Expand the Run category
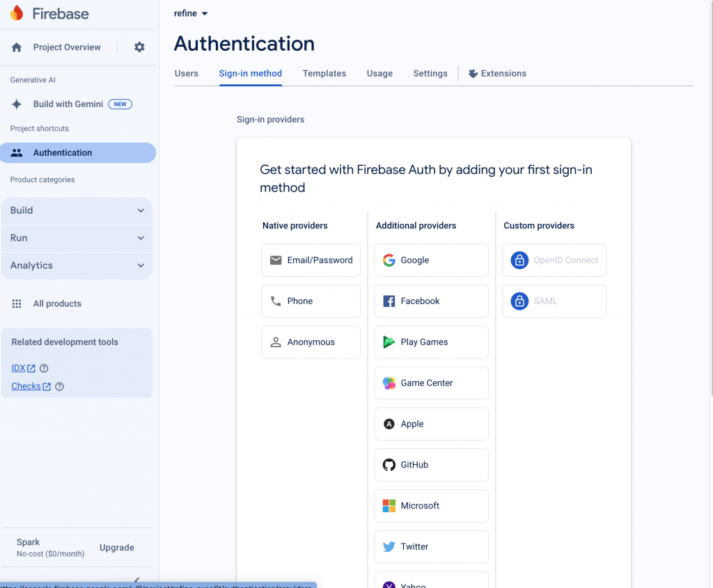Image resolution: width=713 pixels, height=588 pixels. [x=77, y=238]
